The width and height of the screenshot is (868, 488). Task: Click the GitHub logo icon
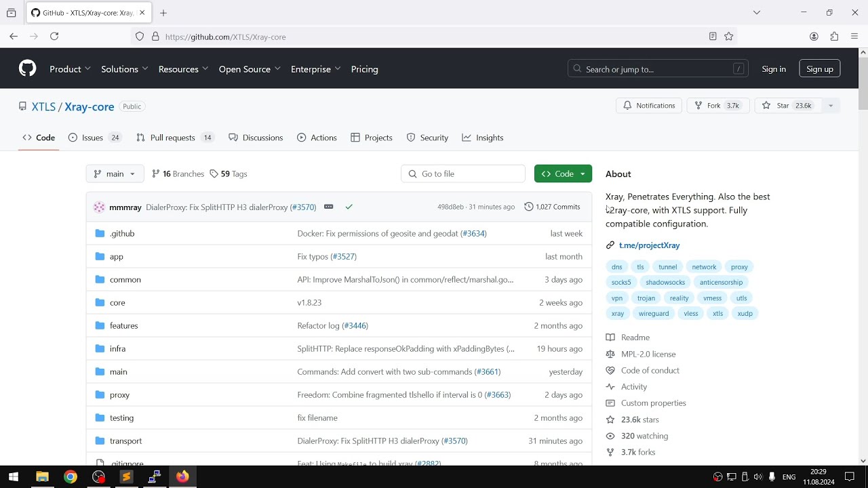27,68
